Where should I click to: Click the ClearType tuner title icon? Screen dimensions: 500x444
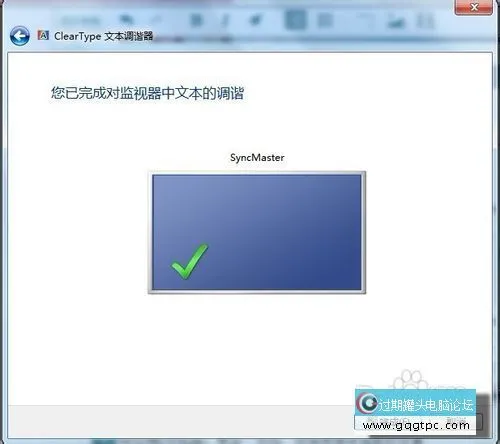[x=43, y=35]
